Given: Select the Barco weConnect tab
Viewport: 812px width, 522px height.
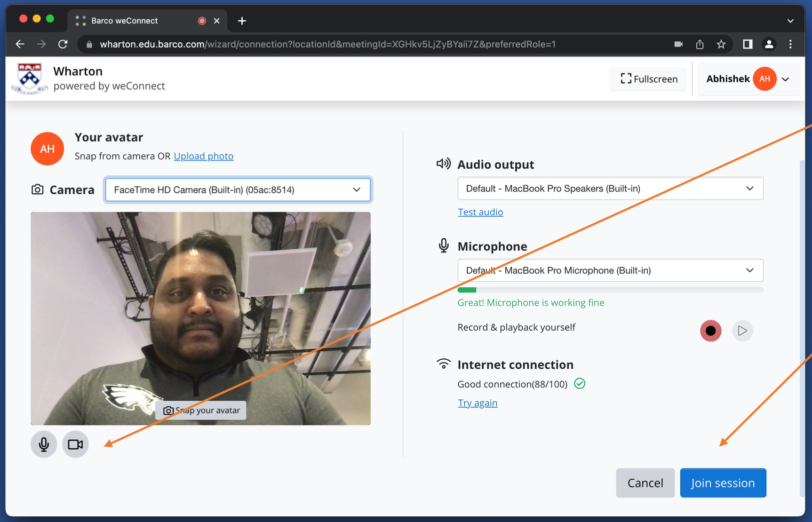Looking at the screenshot, I should point(148,21).
